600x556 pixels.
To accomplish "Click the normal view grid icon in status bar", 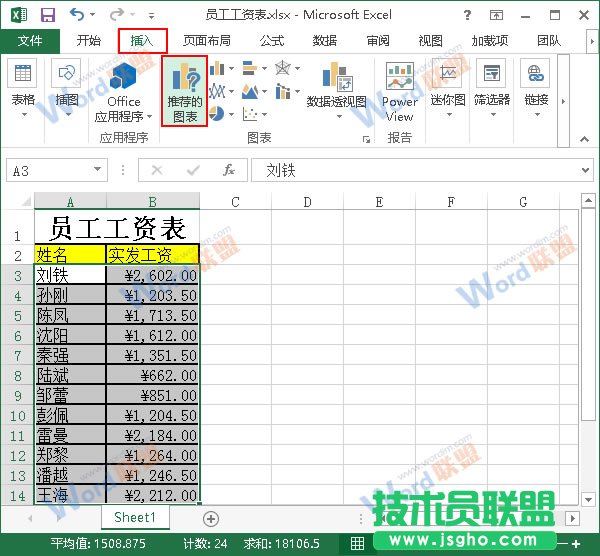I will point(357,543).
